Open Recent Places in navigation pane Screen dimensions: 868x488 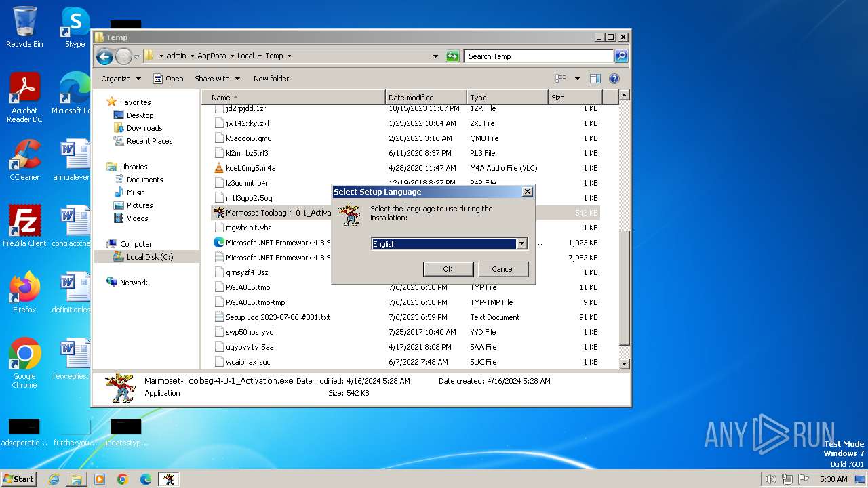pyautogui.click(x=149, y=141)
